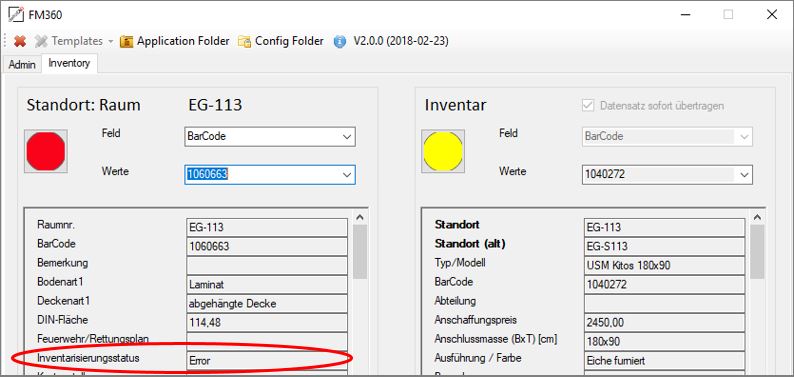Click the Raumnr. field showing EG-113
Screen dimensions: 794x377
click(267, 227)
